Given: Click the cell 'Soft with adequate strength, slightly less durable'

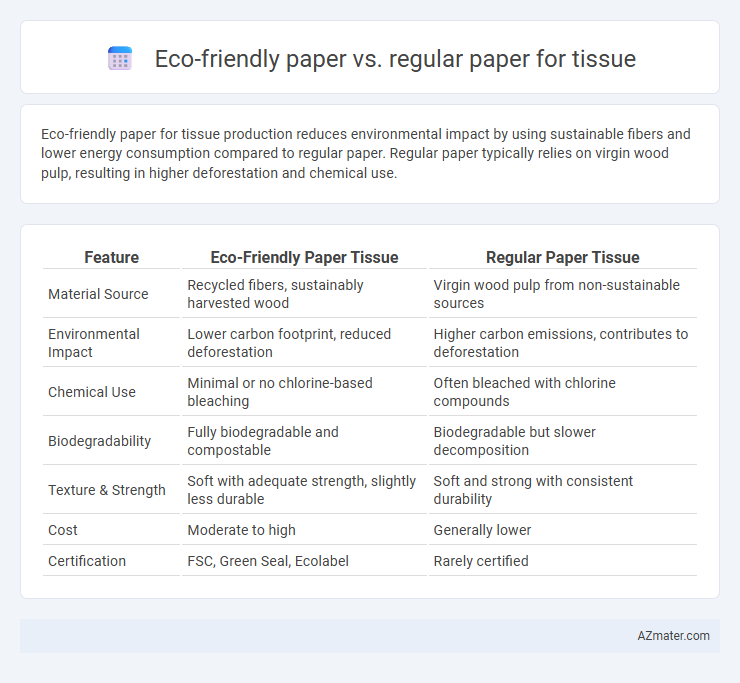Looking at the screenshot, I should pos(304,490).
